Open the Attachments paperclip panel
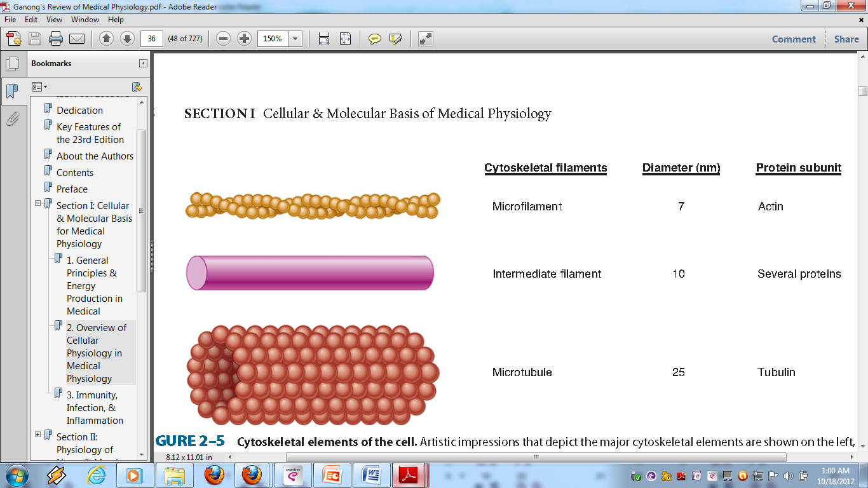The width and height of the screenshot is (868, 488). coord(12,118)
